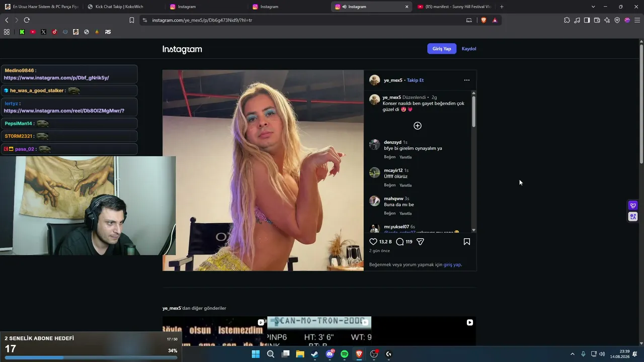Open the X bookmark in bookmarks bar

[x=44, y=32]
